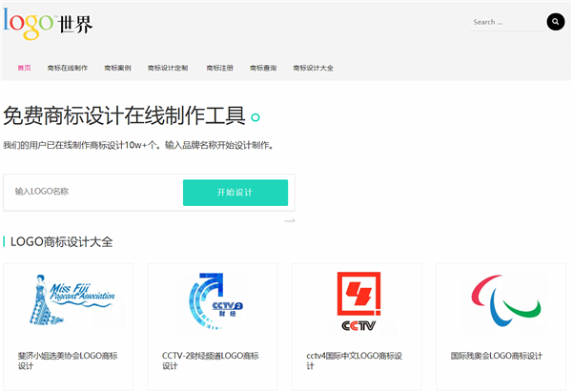This screenshot has height=392, width=572.
Task: Open the 商标在线制作 menu item
Action: (x=68, y=68)
